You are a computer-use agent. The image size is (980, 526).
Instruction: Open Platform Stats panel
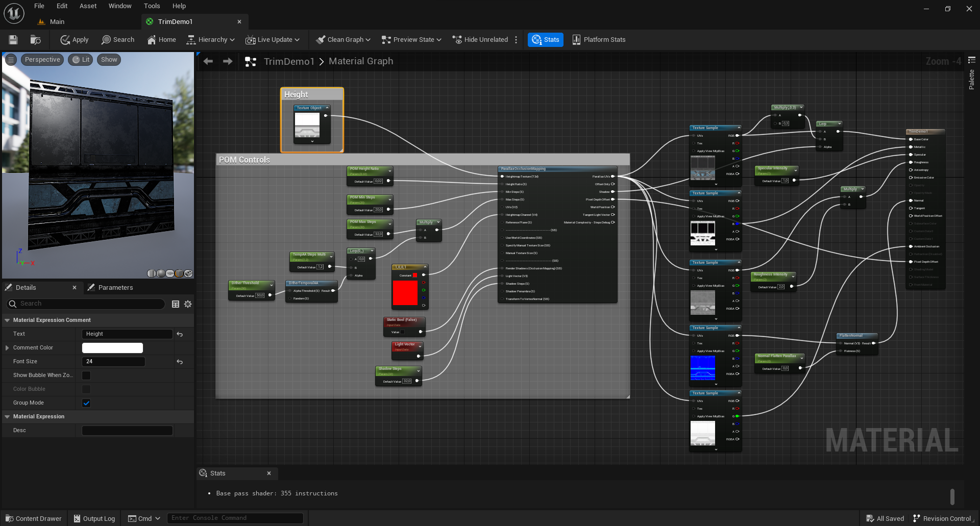(599, 40)
